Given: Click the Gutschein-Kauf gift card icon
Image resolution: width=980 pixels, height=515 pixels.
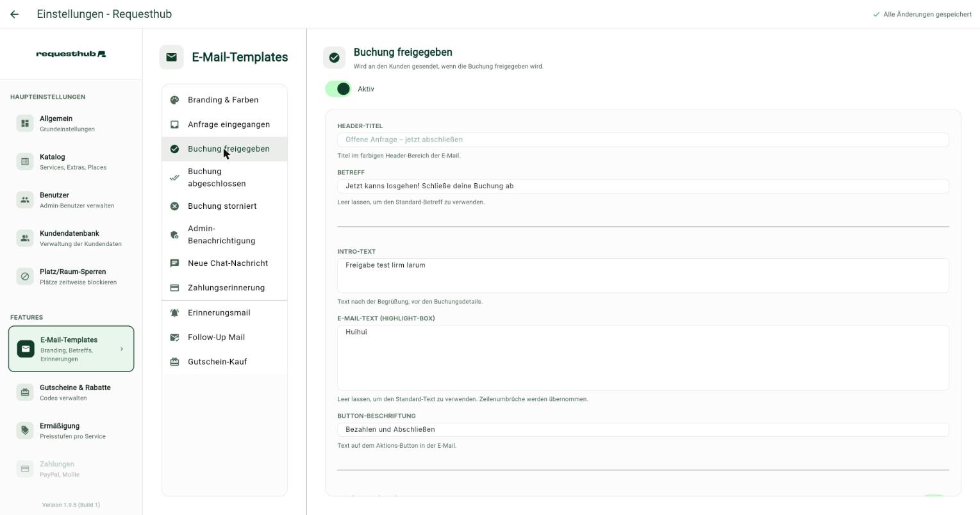Looking at the screenshot, I should pyautogui.click(x=174, y=362).
